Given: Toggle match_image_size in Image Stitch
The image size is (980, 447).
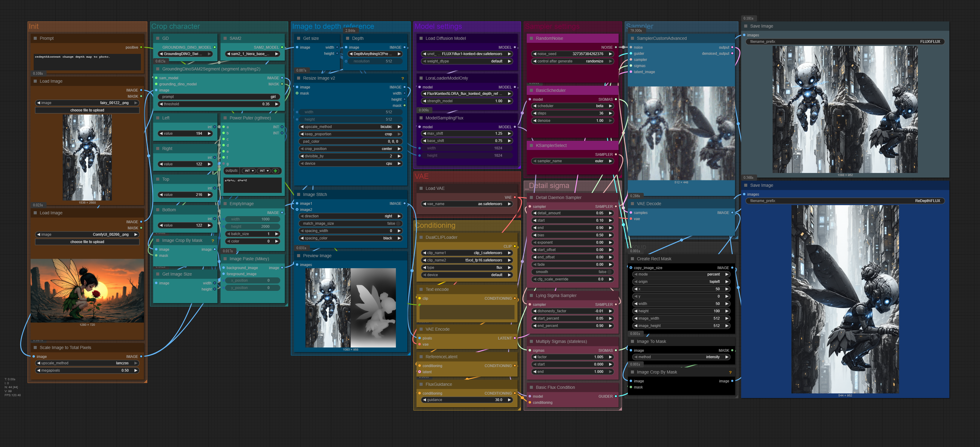Looking at the screenshot, I should point(398,224).
